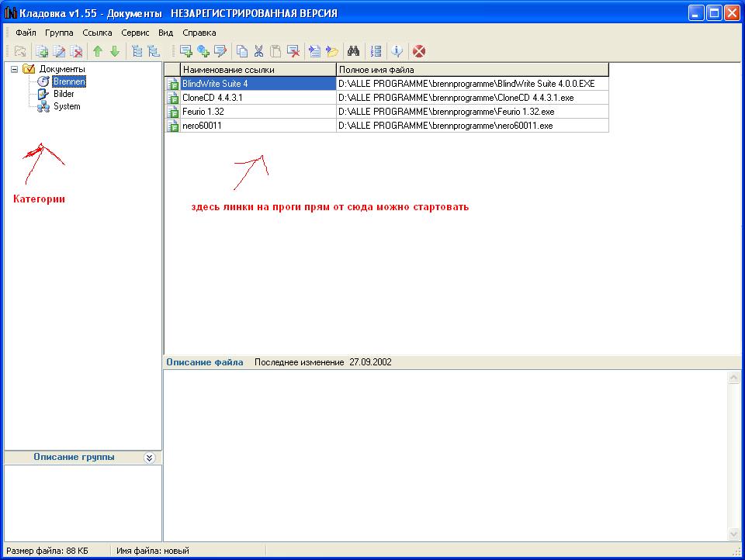The image size is (745, 560).
Task: Select the Документы root group
Action: [x=62, y=69]
